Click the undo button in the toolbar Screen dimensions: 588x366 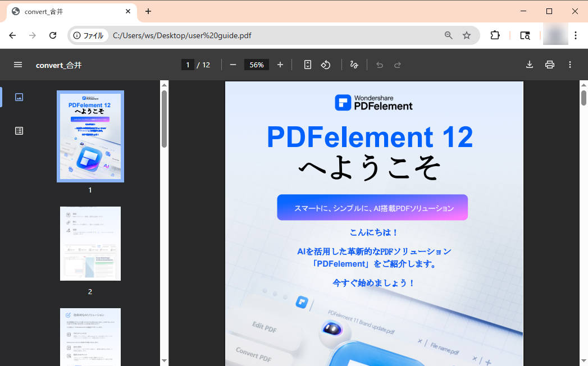(x=379, y=65)
